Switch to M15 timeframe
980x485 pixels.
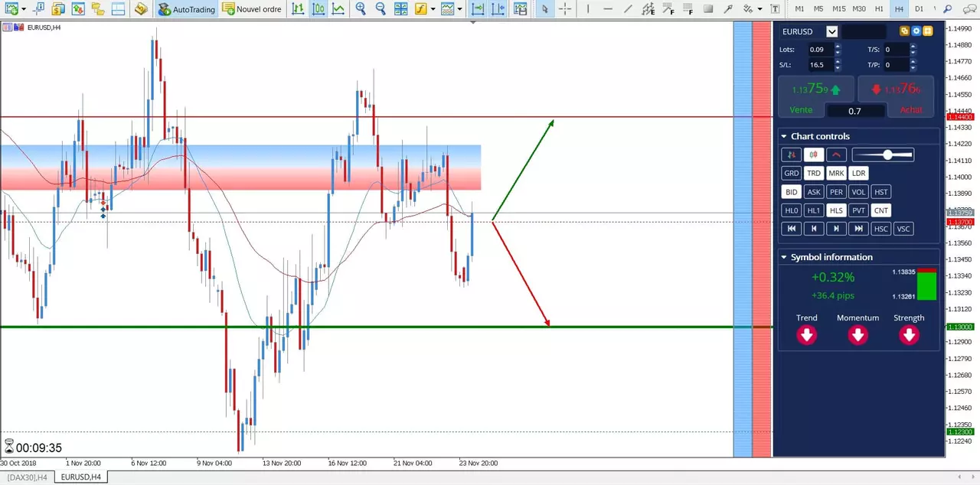pyautogui.click(x=839, y=9)
